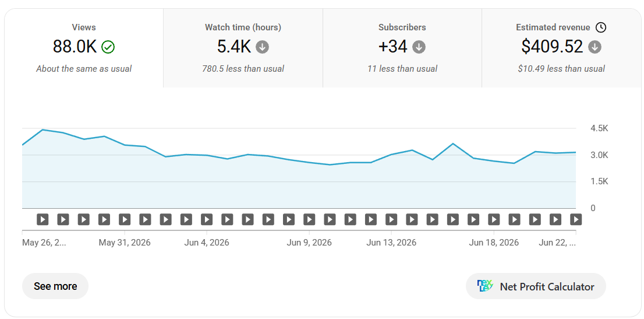Click the 4.5K peak point on views line
This screenshot has height=319, width=644.
tap(43, 129)
